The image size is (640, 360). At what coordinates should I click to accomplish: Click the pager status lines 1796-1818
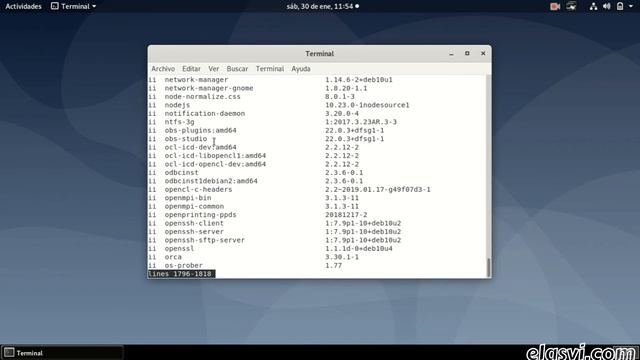(x=181, y=274)
